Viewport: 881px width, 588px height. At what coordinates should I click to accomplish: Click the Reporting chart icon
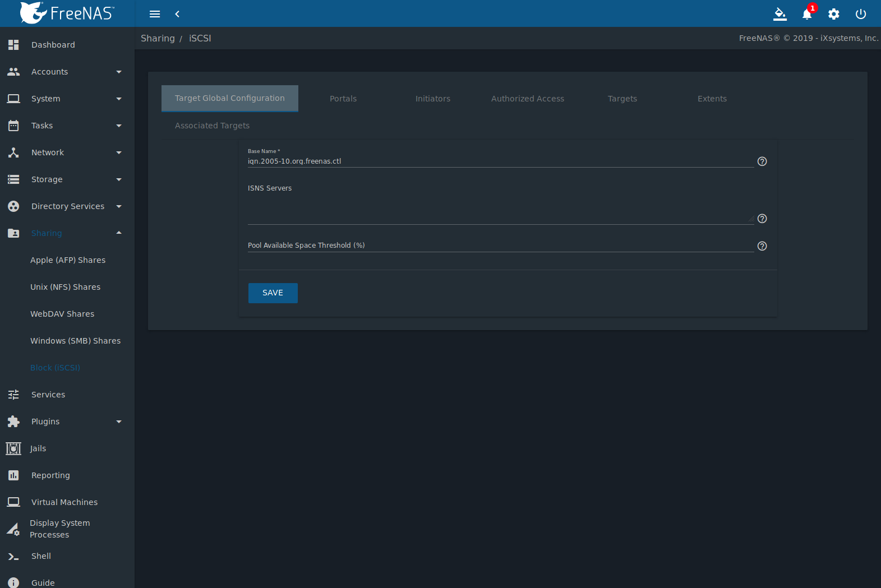click(x=13, y=475)
